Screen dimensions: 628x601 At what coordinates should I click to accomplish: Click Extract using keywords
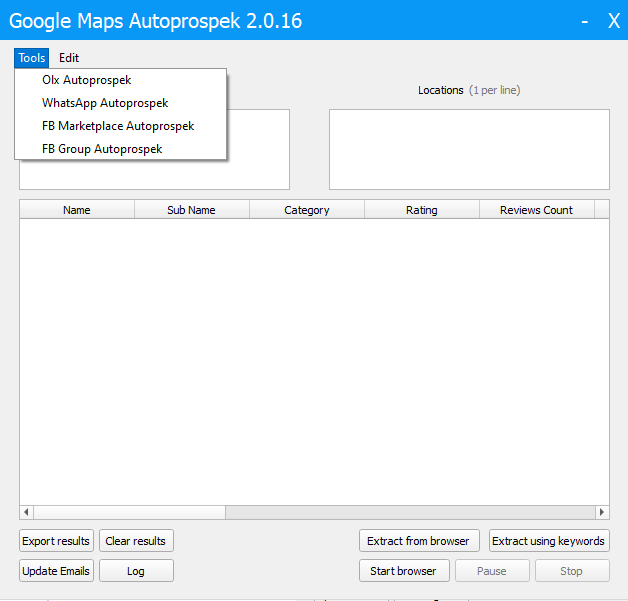[549, 541]
